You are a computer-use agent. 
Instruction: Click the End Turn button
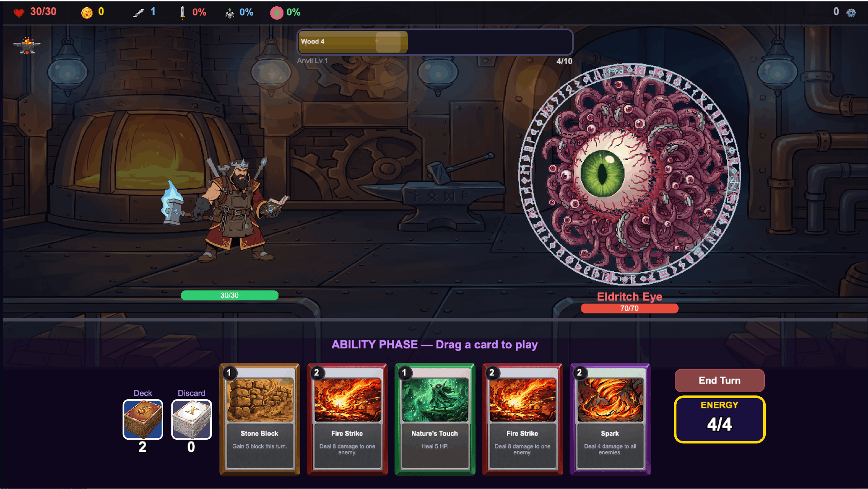(x=720, y=380)
